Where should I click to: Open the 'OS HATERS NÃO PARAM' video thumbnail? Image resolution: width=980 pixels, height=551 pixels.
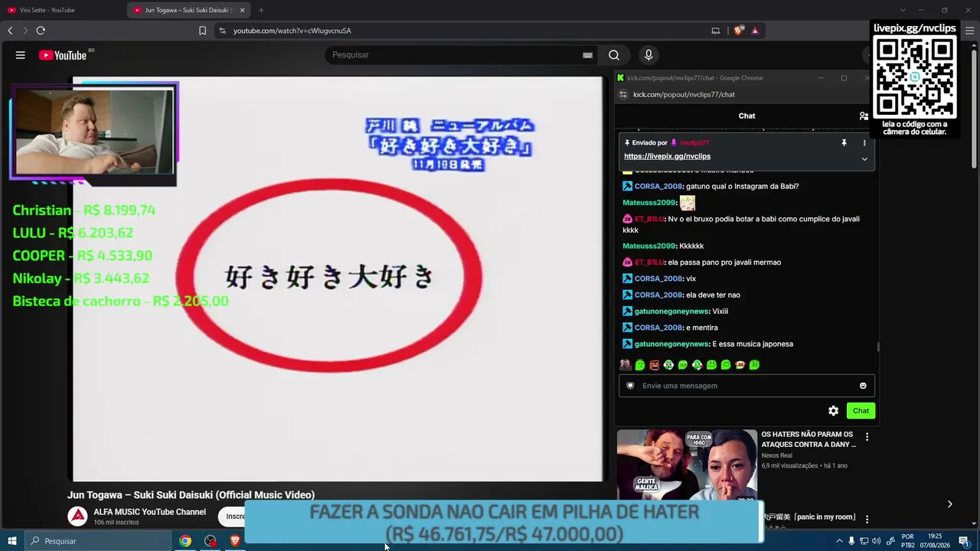coord(687,467)
